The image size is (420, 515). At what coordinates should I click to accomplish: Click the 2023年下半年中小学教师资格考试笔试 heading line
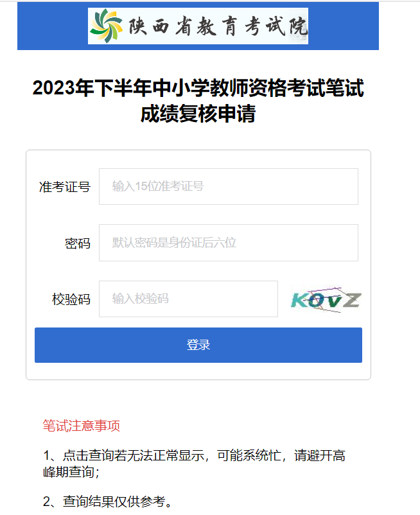tap(198, 89)
